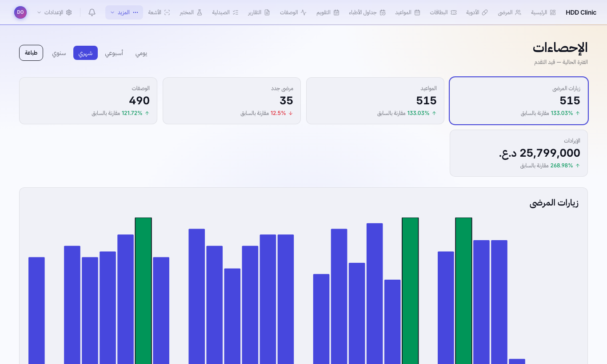Viewport: 607px width, 364px height.
Task: Switch to the أسبوعي weekly tab
Action: pyautogui.click(x=114, y=53)
